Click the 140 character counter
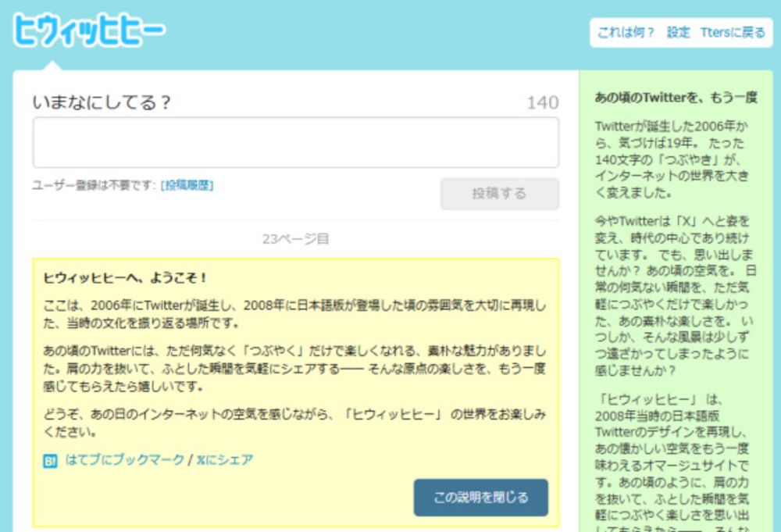The height and width of the screenshot is (532, 781). [543, 102]
